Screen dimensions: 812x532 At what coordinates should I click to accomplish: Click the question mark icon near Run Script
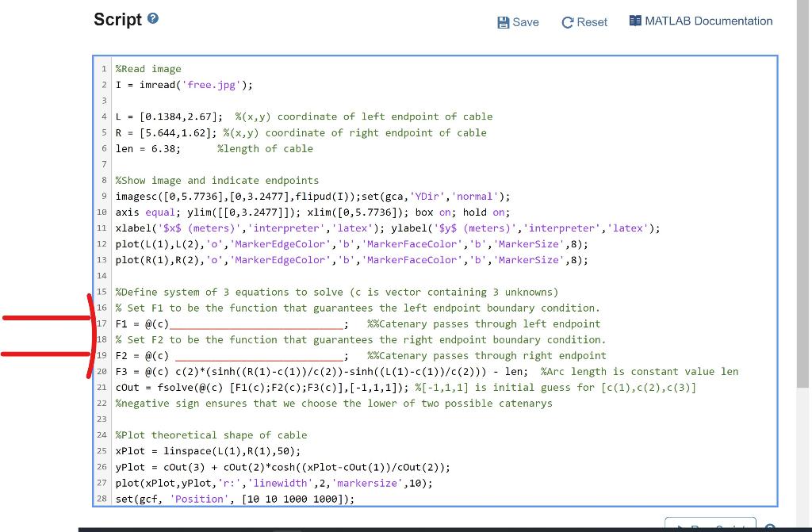pyautogui.click(x=769, y=527)
